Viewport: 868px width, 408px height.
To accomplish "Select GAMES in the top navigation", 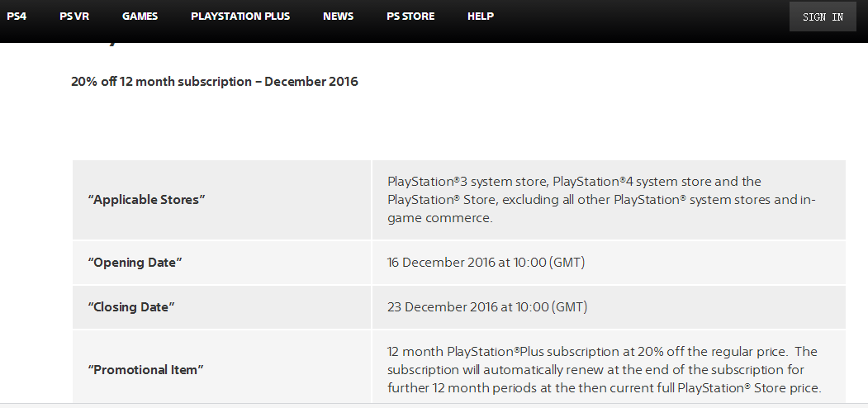I will click(140, 17).
